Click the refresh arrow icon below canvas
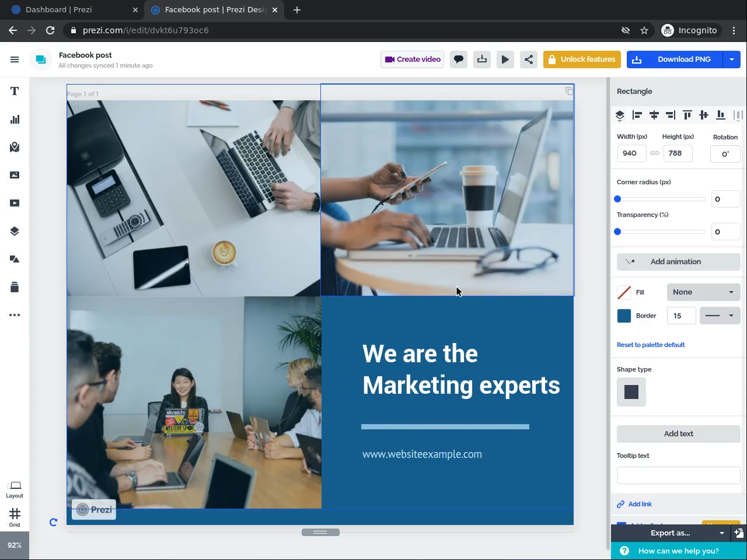This screenshot has height=560, width=747. click(x=53, y=523)
